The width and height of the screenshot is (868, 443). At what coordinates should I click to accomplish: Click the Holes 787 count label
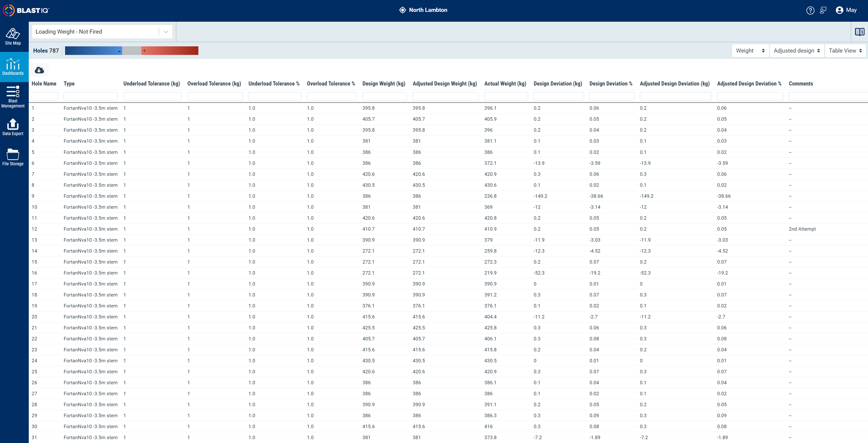(x=46, y=50)
